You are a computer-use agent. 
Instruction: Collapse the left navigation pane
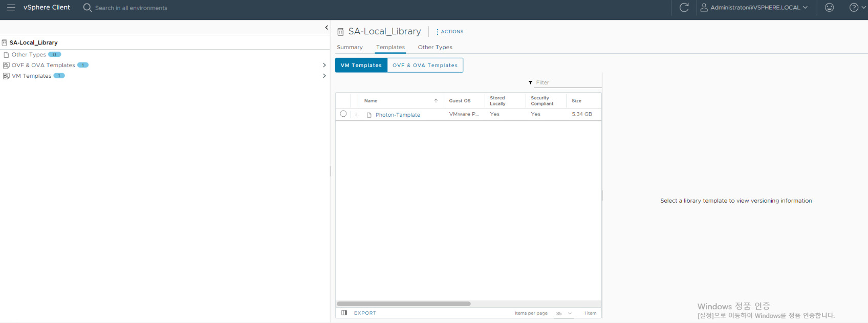click(x=327, y=28)
